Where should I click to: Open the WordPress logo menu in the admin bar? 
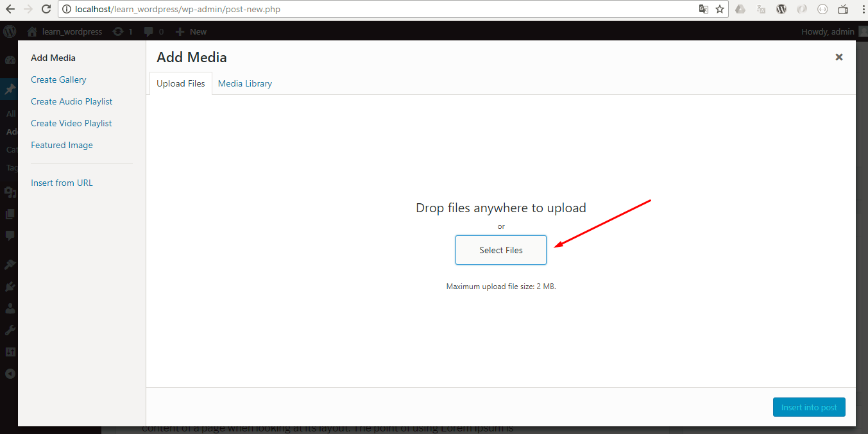(x=10, y=31)
